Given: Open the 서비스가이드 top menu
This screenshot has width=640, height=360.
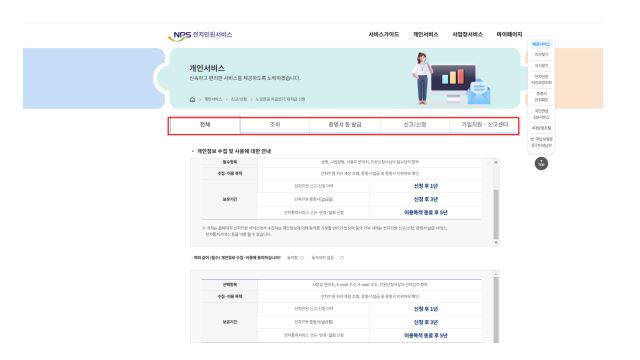Looking at the screenshot, I should point(383,34).
